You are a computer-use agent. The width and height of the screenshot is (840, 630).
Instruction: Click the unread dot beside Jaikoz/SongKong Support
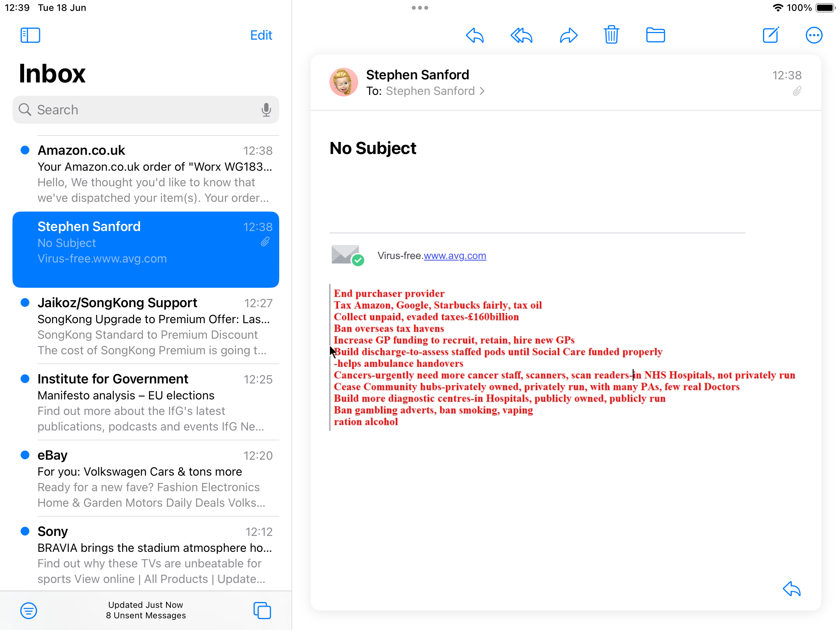point(25,303)
